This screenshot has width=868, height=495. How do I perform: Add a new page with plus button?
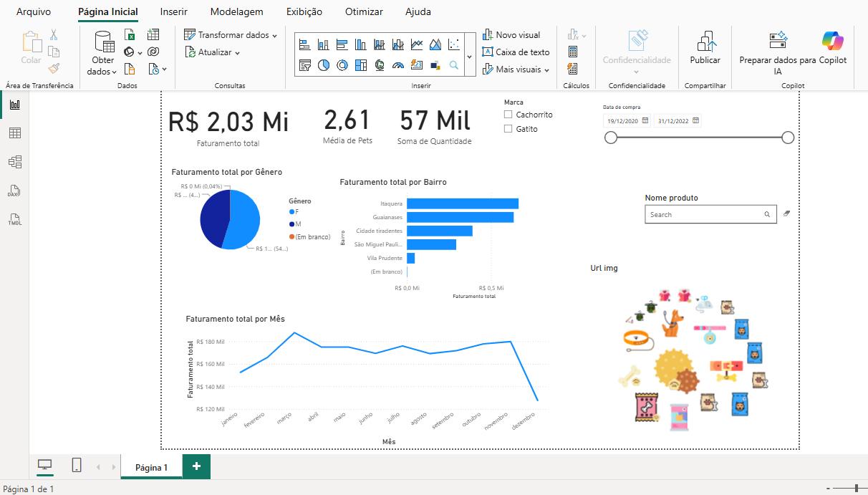[x=196, y=466]
